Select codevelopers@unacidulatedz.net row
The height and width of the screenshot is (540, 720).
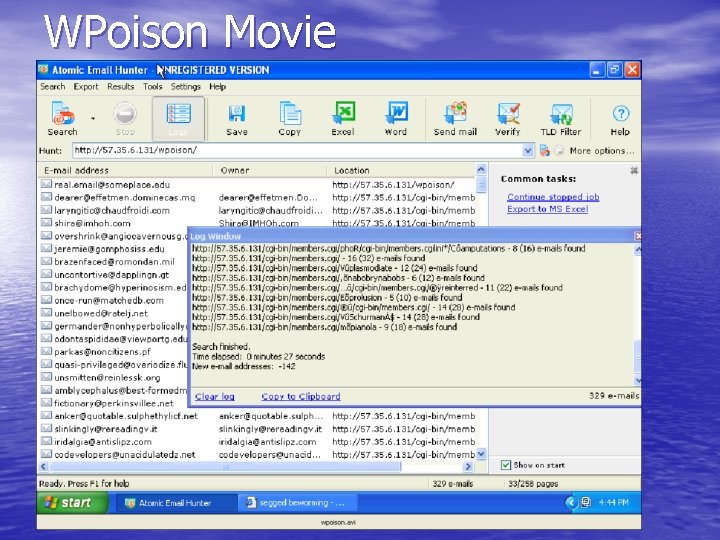click(x=257, y=455)
